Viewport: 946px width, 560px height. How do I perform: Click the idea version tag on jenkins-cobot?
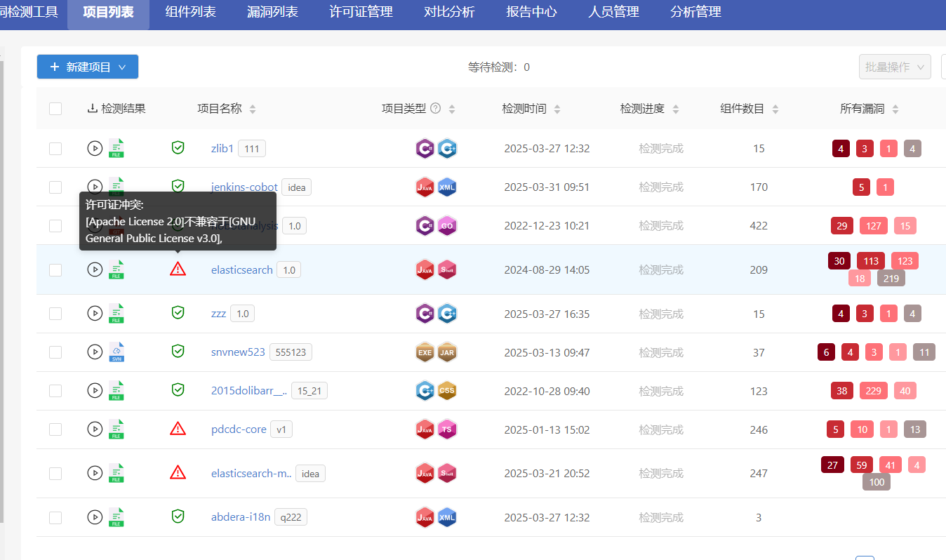click(x=297, y=187)
